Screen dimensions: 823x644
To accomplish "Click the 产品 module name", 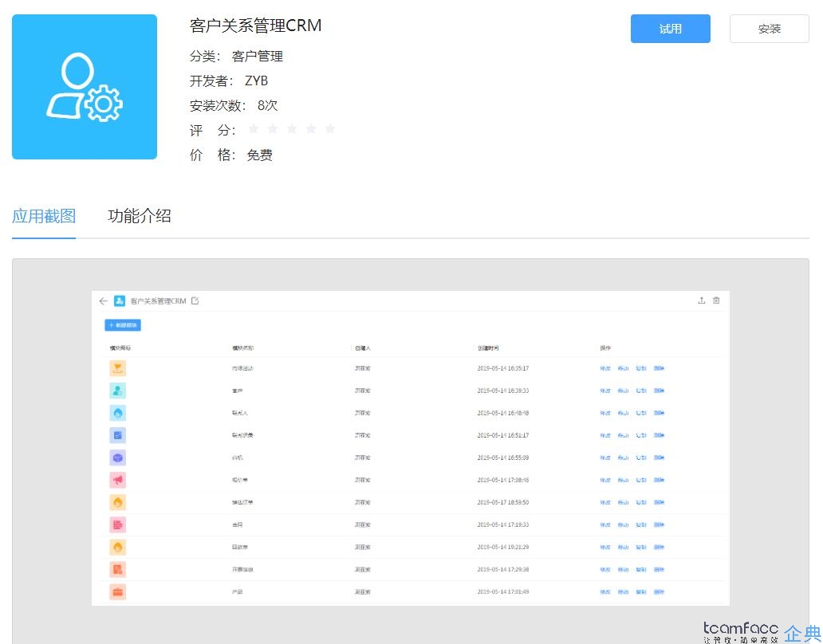I will (237, 592).
